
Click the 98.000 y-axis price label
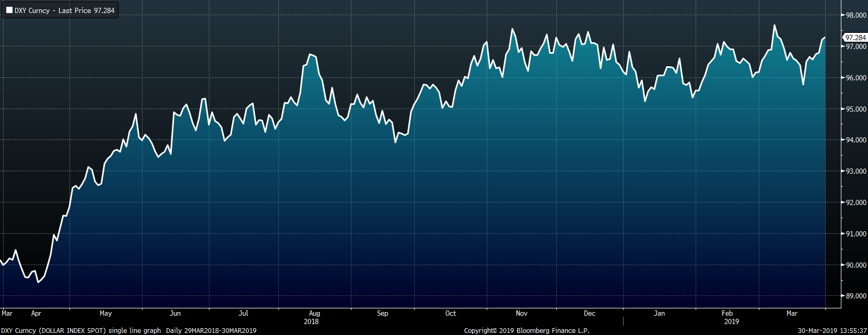pyautogui.click(x=856, y=16)
